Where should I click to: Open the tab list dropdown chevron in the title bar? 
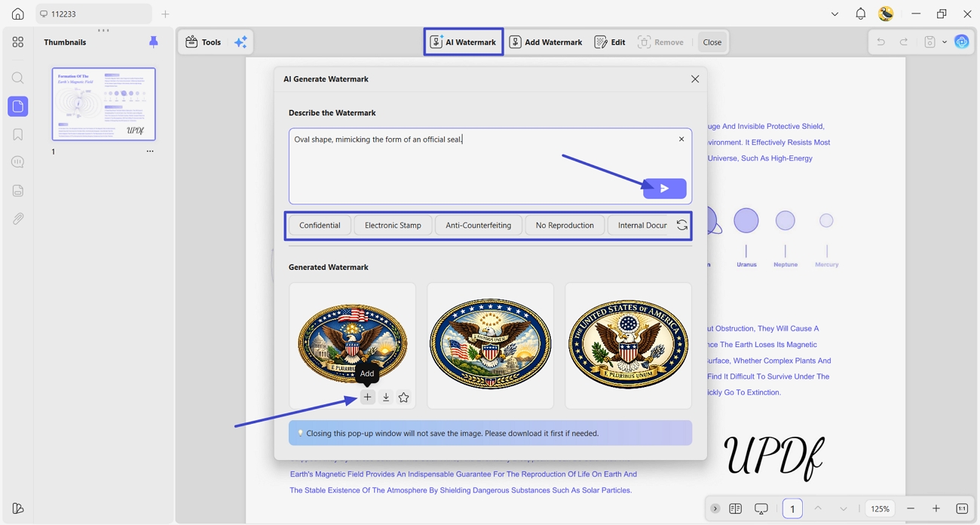pyautogui.click(x=835, y=14)
